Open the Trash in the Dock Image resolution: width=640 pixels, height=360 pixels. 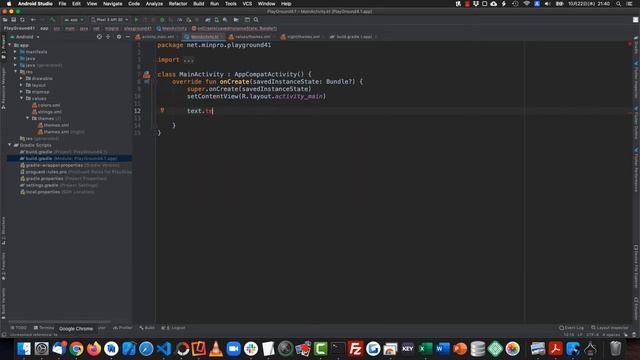click(x=616, y=349)
